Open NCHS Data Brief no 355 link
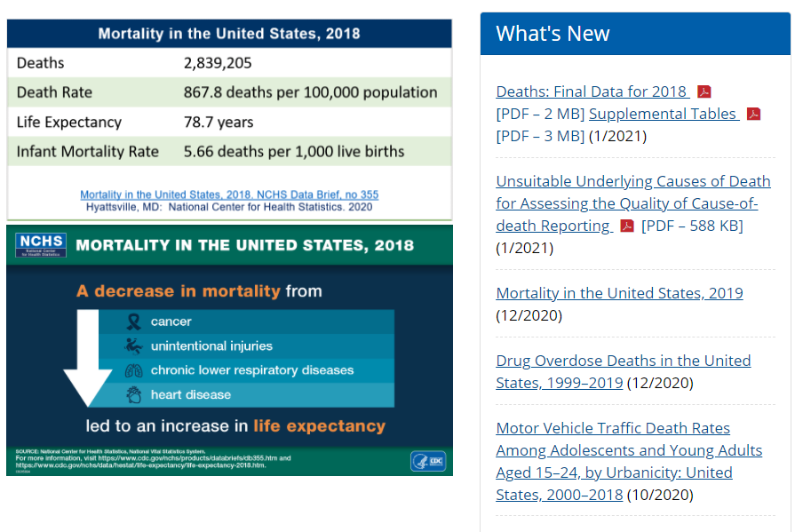The width and height of the screenshot is (795, 532). pos(229,195)
